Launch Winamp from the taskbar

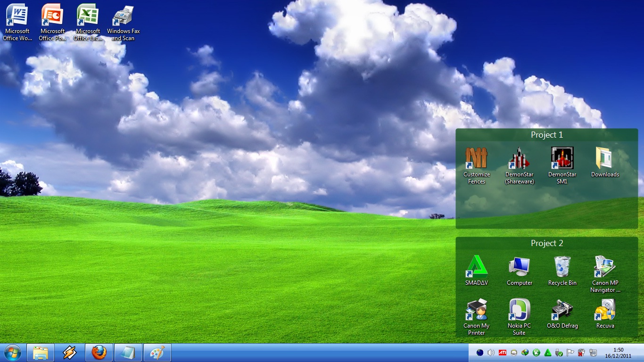click(70, 353)
